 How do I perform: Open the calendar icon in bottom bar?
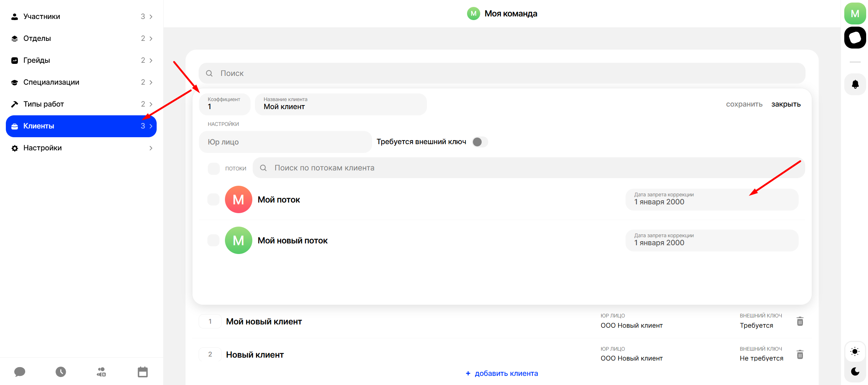143,372
